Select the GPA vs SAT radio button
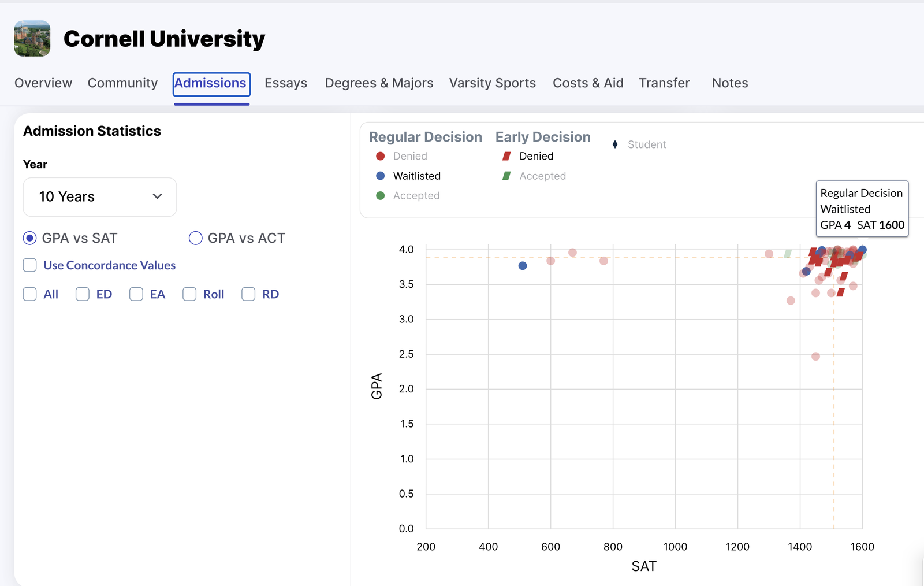 click(30, 238)
